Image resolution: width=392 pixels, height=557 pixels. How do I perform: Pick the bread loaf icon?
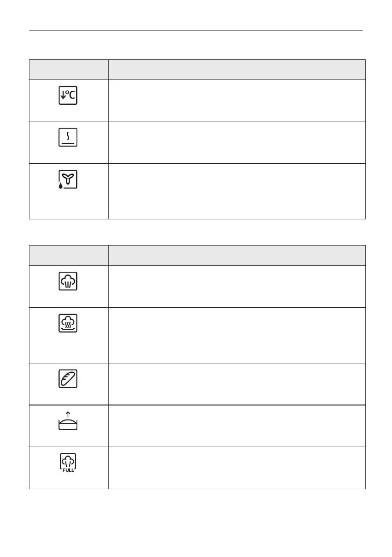tap(68, 379)
